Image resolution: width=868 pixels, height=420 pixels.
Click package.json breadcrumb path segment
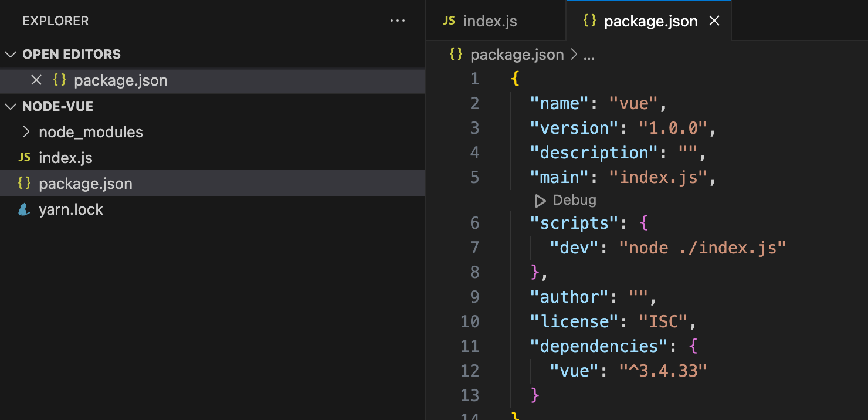tap(517, 55)
